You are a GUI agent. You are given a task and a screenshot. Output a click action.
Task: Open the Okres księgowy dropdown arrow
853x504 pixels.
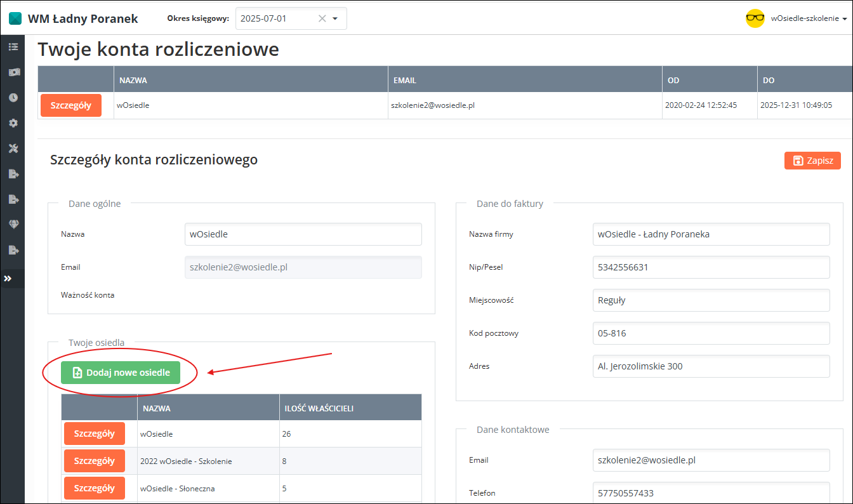(335, 18)
